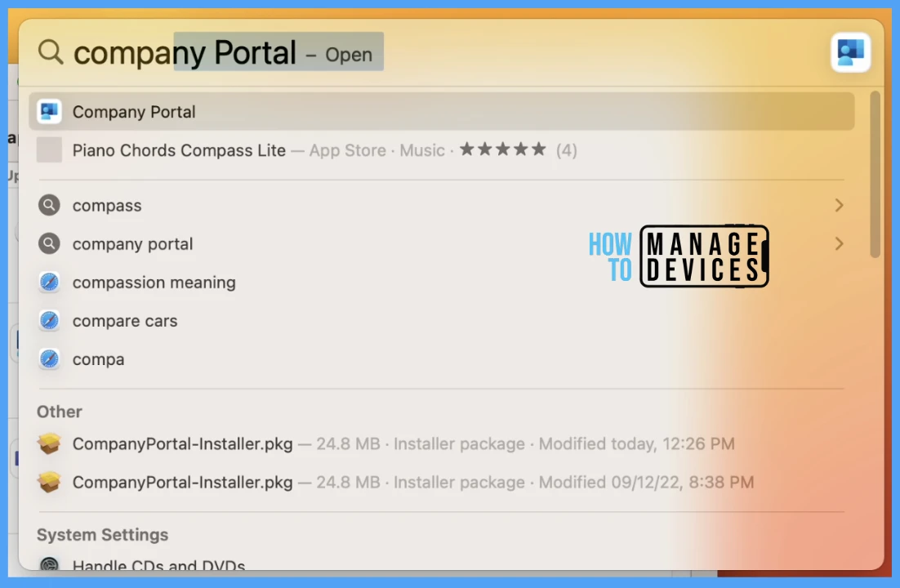
Task: Click the results list scrollbar
Action: pos(875,174)
